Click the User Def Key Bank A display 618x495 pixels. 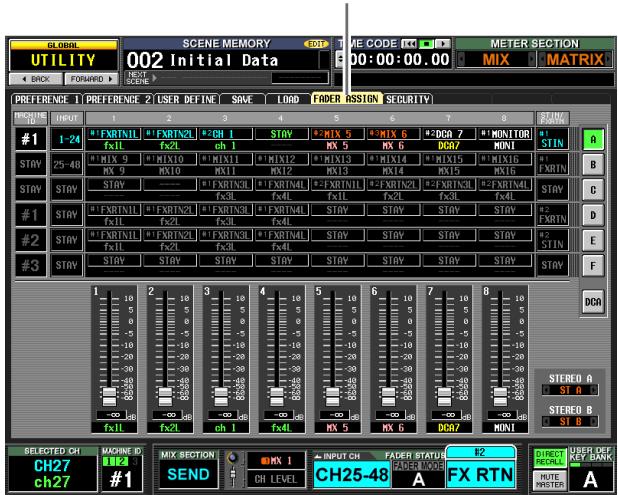(x=590, y=479)
